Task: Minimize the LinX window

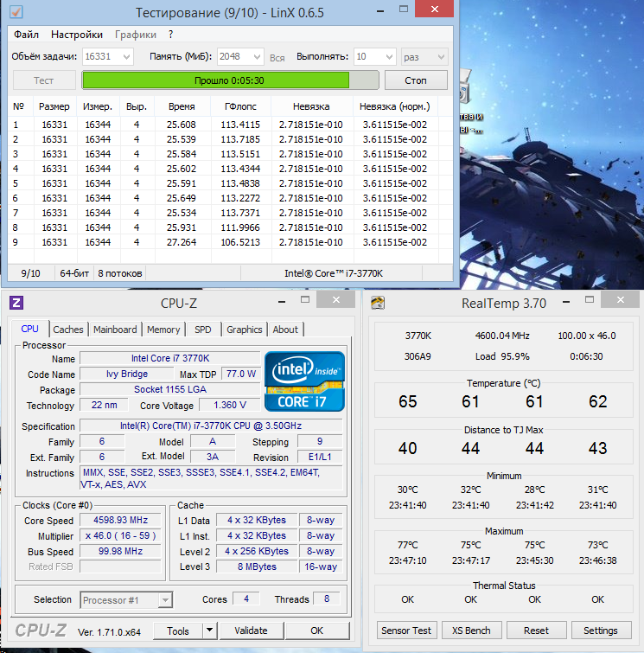Action: click(384, 10)
